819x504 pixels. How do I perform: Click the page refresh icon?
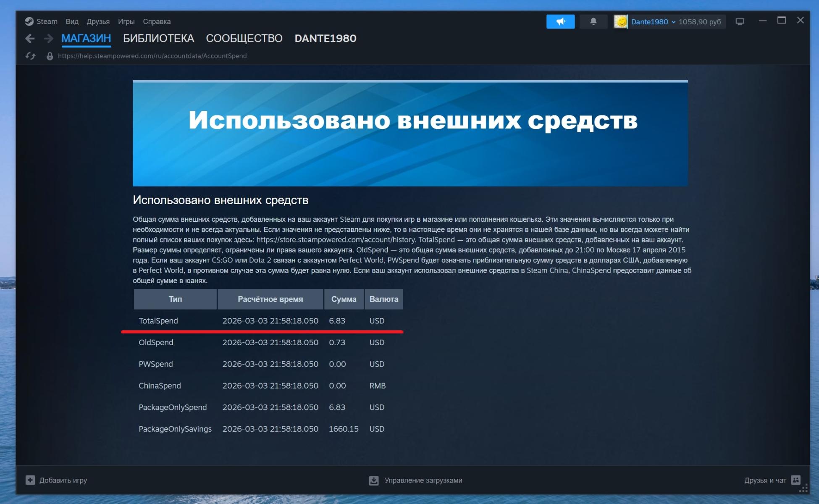30,56
